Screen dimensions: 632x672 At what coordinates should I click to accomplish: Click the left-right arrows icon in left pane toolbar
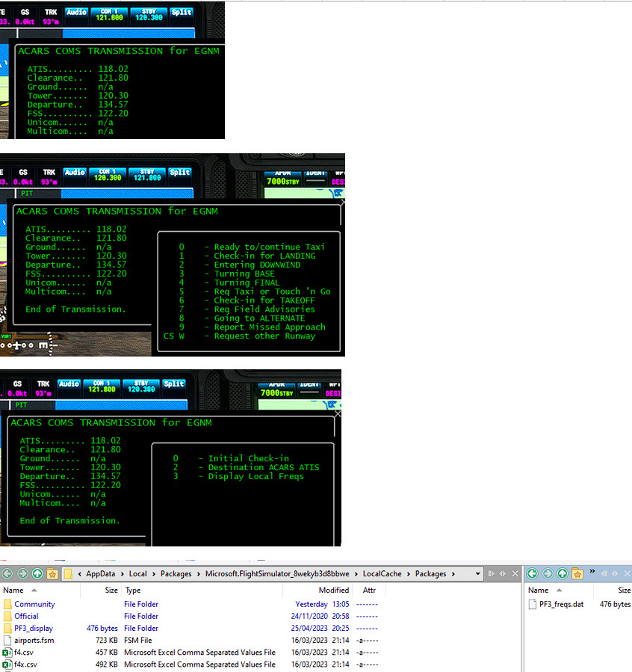[x=503, y=573]
